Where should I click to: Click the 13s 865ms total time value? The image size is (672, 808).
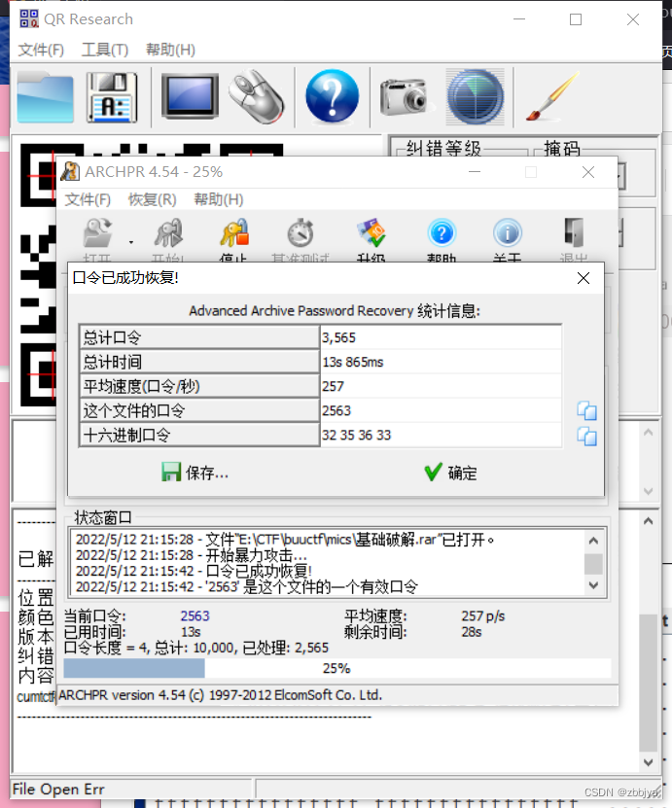pyautogui.click(x=442, y=362)
